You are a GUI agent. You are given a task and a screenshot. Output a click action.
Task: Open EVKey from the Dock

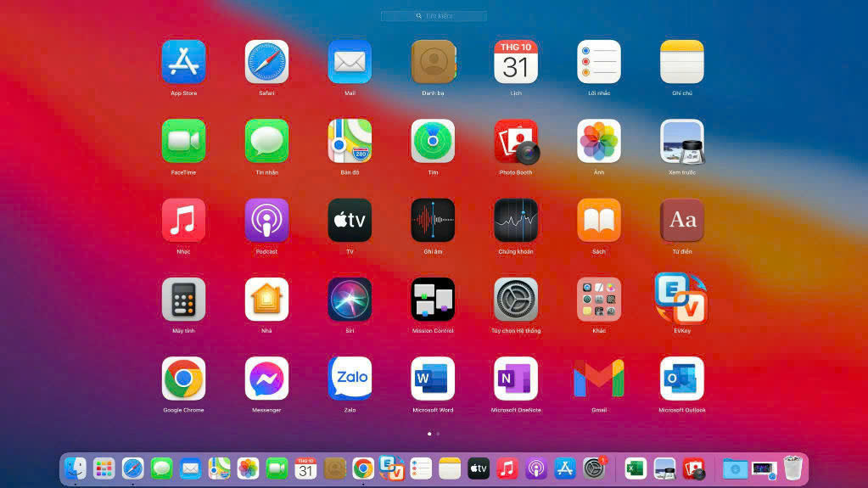[x=392, y=468]
